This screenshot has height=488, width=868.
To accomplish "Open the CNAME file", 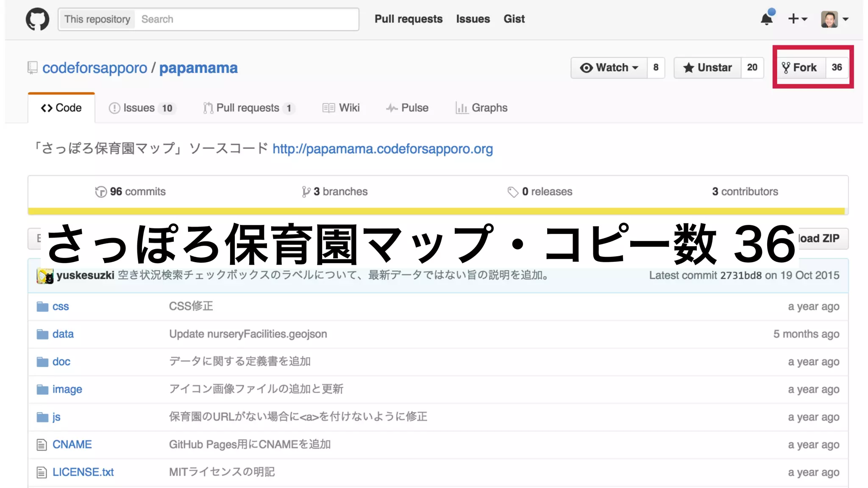I will tap(72, 445).
